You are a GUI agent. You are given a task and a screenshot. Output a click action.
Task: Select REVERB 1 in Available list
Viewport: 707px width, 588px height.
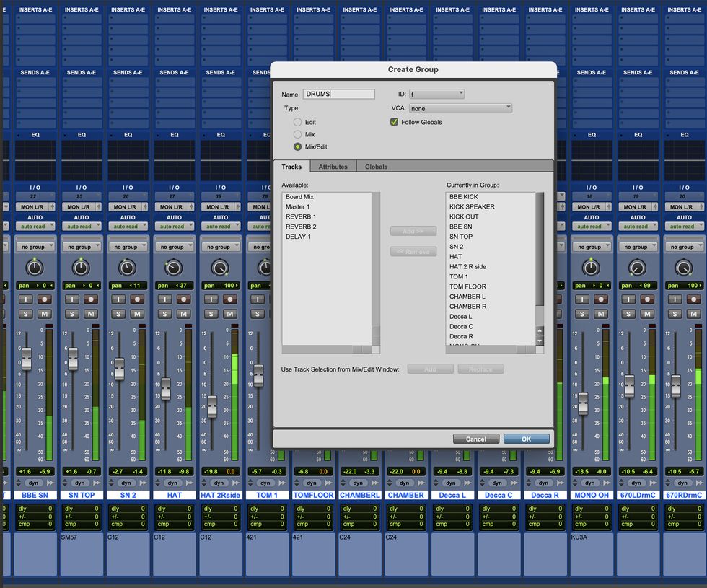coord(301,216)
